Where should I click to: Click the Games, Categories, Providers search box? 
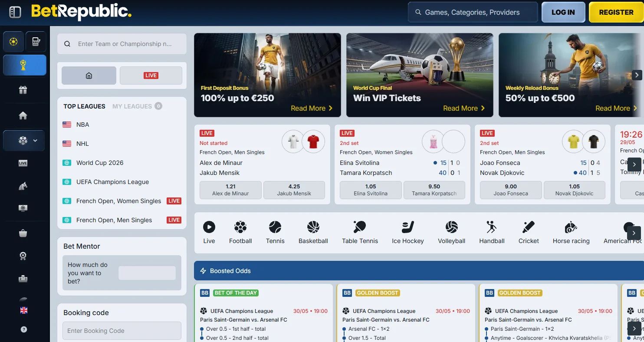(x=473, y=12)
